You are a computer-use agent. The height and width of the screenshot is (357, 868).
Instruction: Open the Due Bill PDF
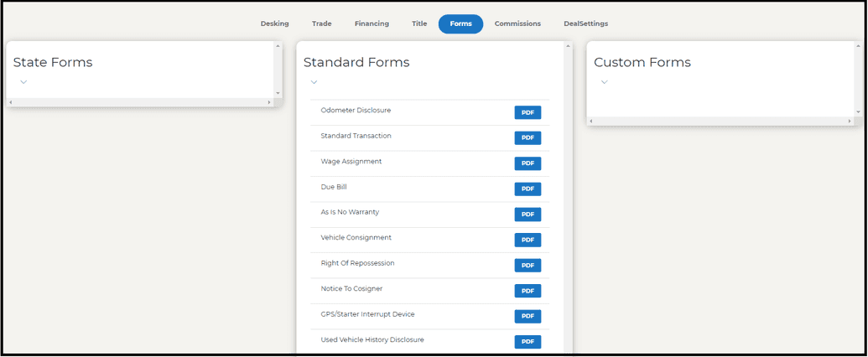click(x=528, y=189)
